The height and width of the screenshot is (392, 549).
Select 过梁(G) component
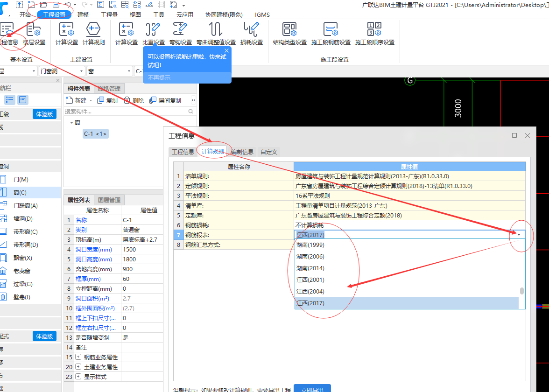point(23,284)
